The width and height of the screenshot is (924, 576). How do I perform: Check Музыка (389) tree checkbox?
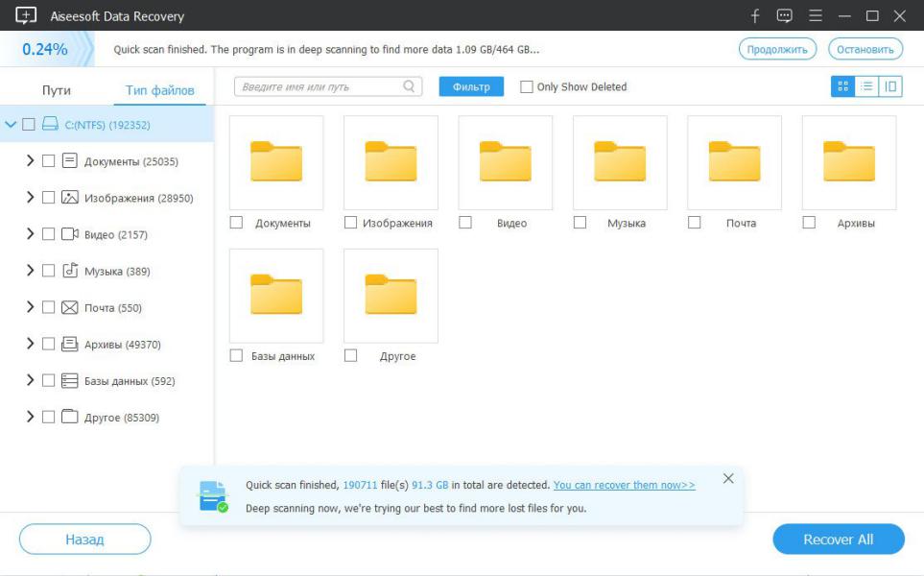tap(48, 271)
